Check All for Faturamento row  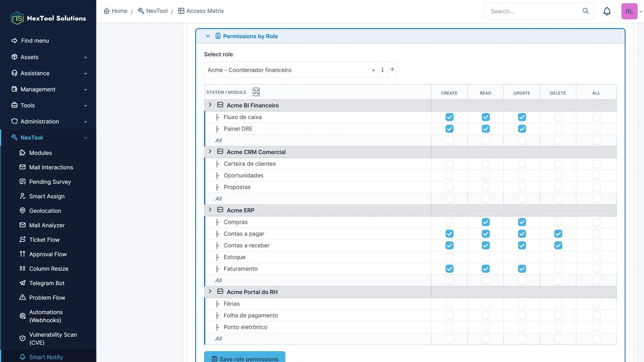point(597,269)
